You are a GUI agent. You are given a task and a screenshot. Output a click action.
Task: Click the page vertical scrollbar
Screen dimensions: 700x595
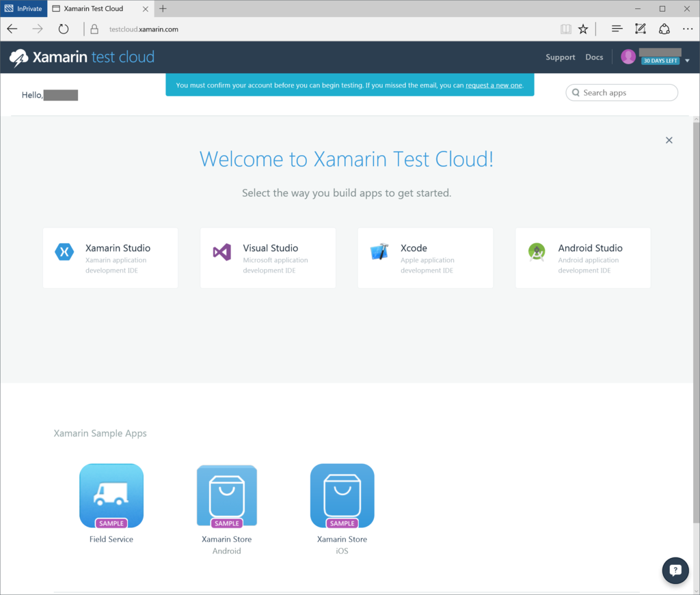[x=696, y=321]
